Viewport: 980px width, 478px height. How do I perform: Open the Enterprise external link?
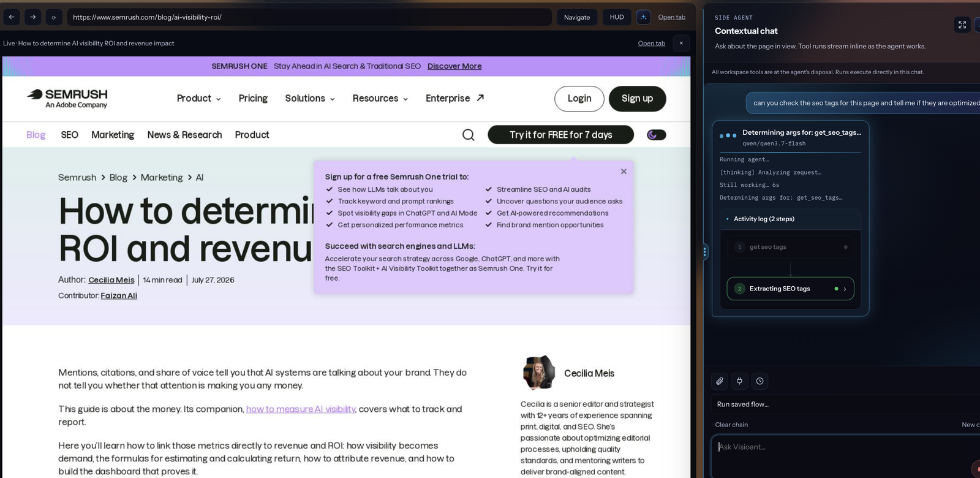tap(454, 99)
